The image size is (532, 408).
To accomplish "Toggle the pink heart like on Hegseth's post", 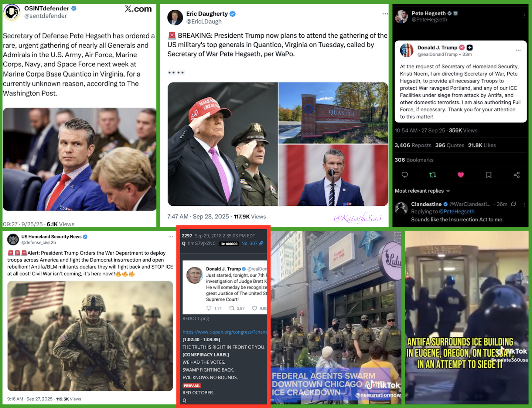I will [461, 175].
